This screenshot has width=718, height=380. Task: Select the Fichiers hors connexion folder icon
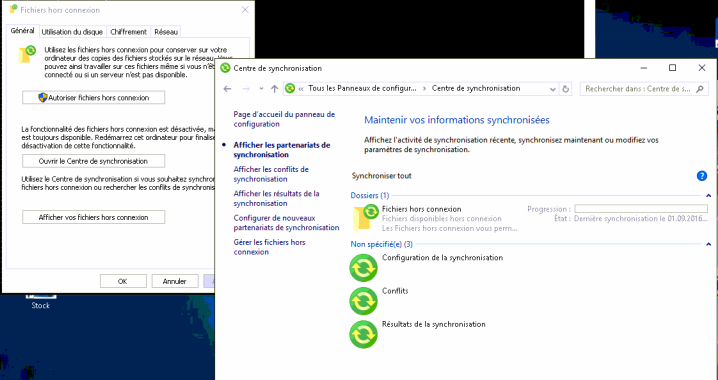[x=365, y=218]
